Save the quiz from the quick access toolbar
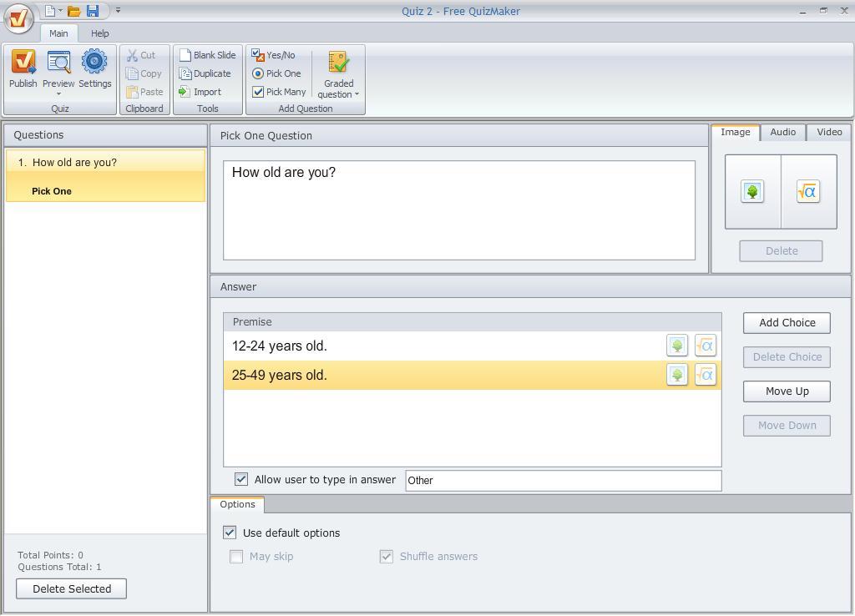Image resolution: width=855 pixels, height=616 pixels. tap(94, 10)
